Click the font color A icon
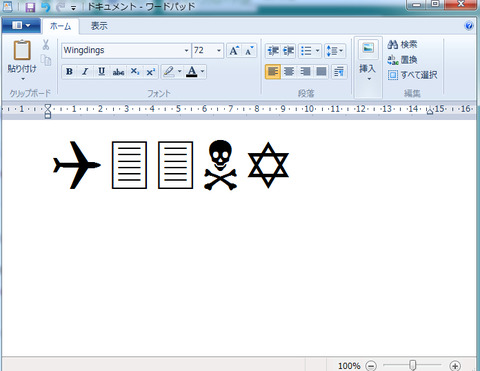 tap(192, 71)
